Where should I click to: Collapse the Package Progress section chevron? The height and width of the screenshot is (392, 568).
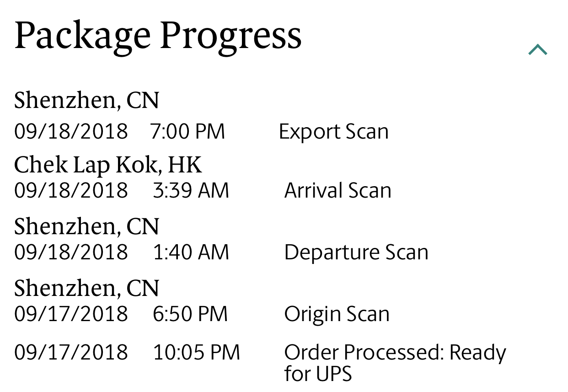[x=537, y=49]
